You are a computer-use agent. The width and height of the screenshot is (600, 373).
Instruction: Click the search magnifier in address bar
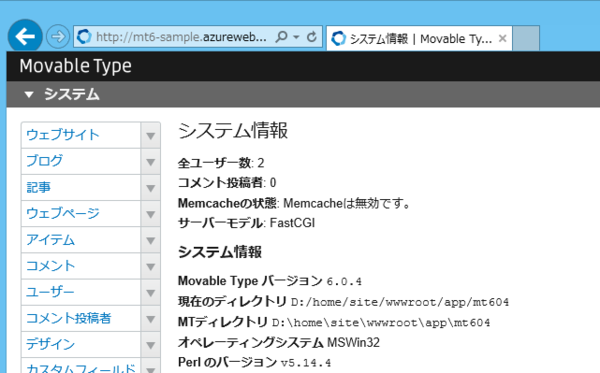(282, 37)
